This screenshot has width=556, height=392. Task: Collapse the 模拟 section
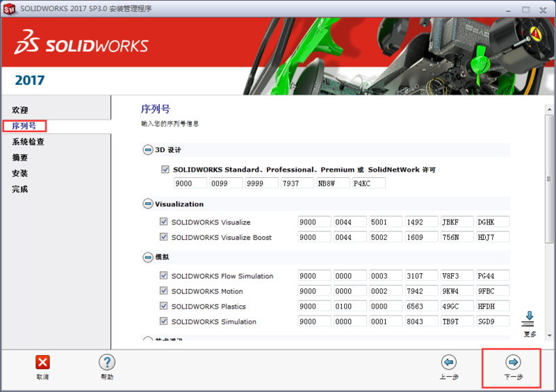(148, 258)
